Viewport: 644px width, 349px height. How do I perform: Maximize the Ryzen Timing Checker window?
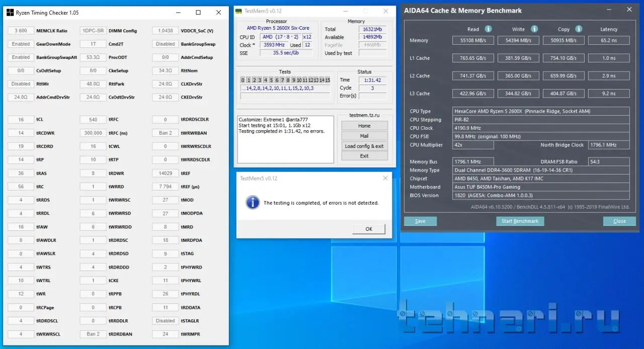[198, 13]
